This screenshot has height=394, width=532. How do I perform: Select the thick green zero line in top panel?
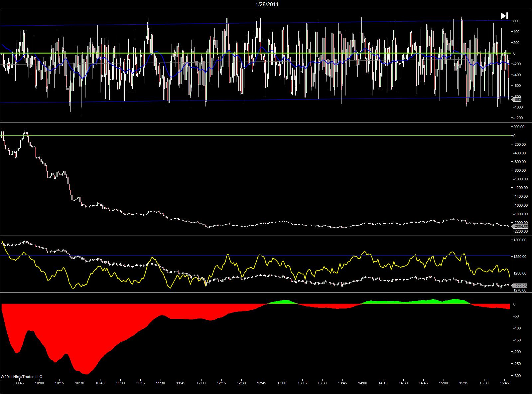pos(255,53)
